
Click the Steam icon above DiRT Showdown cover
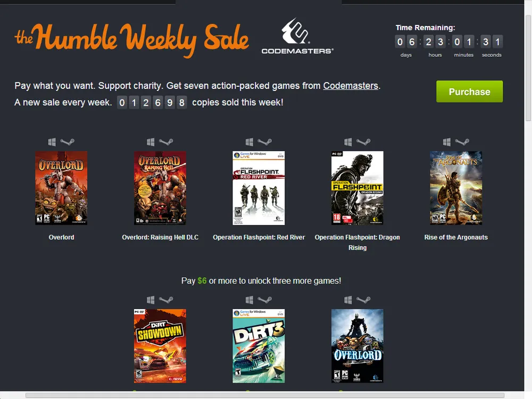pos(166,300)
